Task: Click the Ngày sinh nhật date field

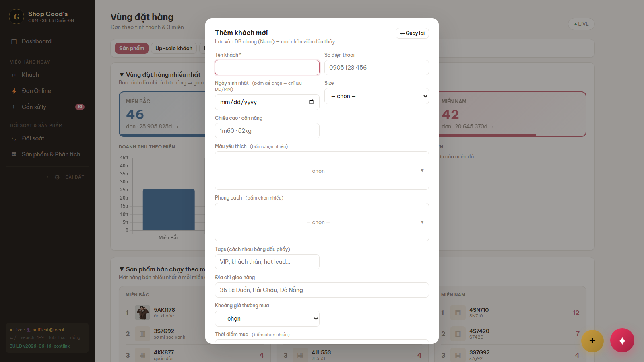Action: [x=267, y=102]
